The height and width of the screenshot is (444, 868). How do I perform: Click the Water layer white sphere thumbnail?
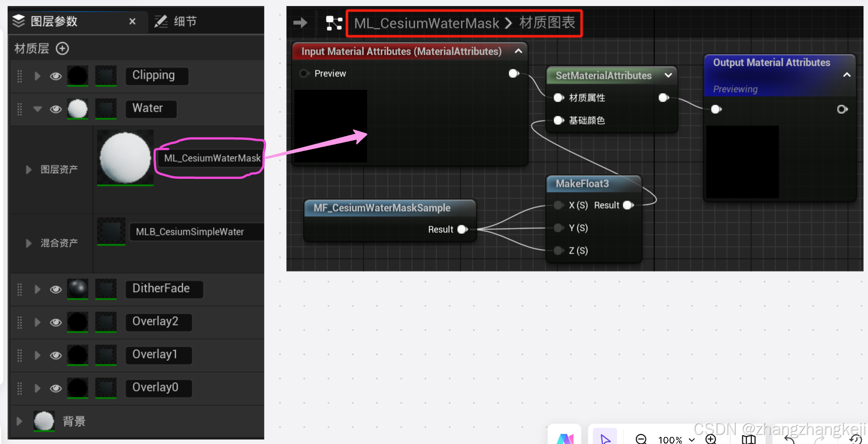tap(78, 109)
